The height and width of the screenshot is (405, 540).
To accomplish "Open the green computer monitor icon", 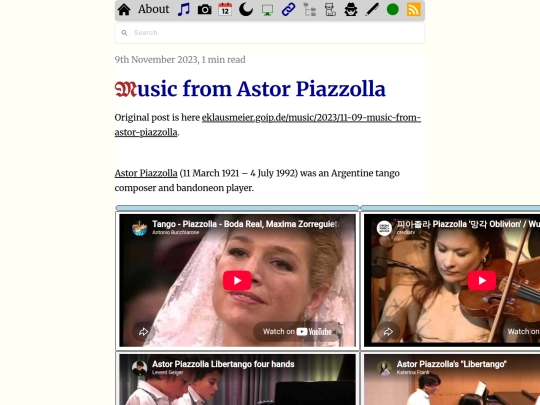I will (267, 10).
